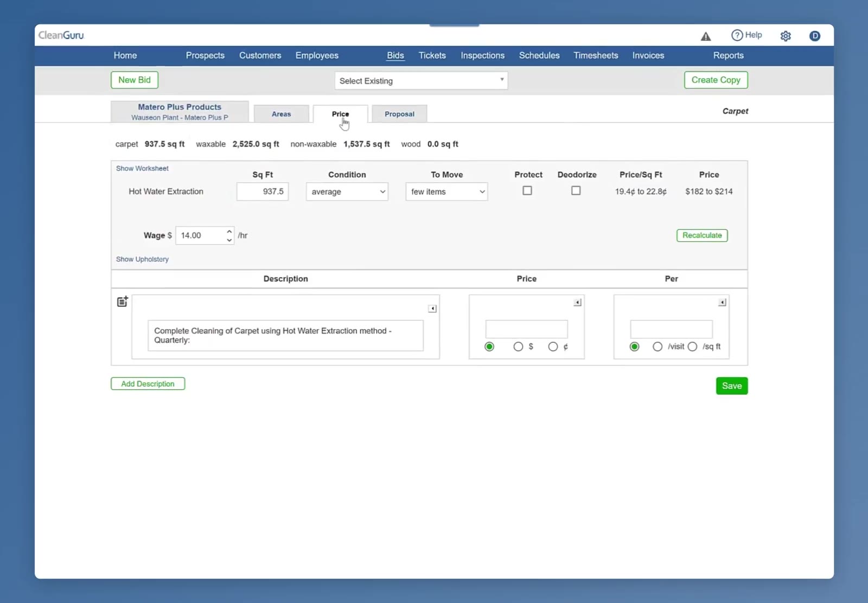Select the Matero Plus Products tab
The image size is (868, 603).
(x=180, y=112)
